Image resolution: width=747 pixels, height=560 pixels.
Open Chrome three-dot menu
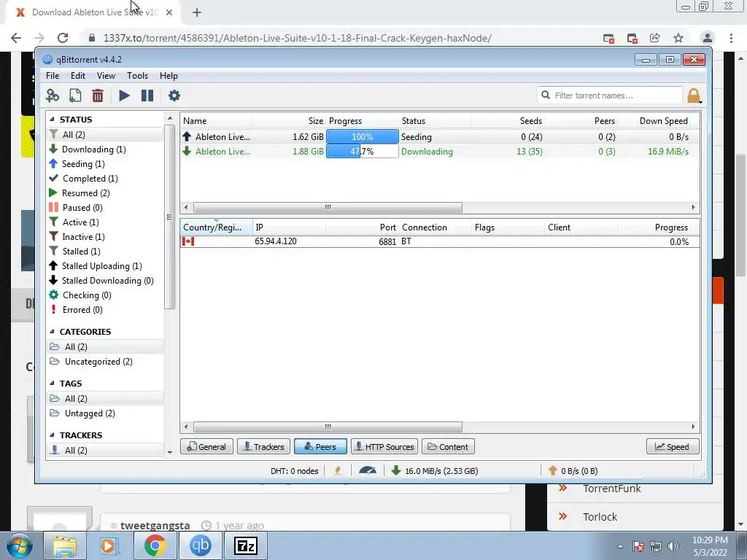[731, 38]
